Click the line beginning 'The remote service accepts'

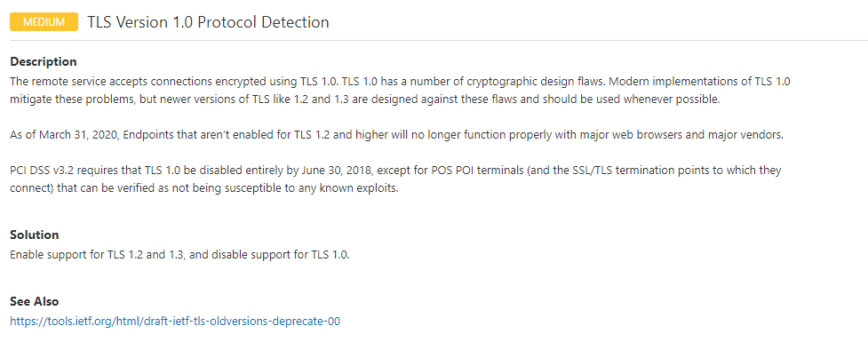[x=400, y=82]
